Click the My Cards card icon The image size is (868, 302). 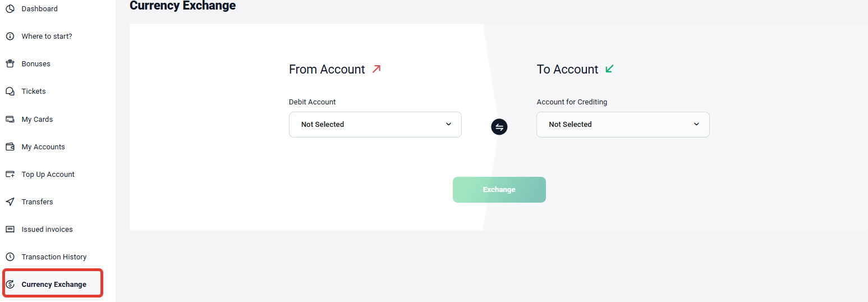[10, 119]
